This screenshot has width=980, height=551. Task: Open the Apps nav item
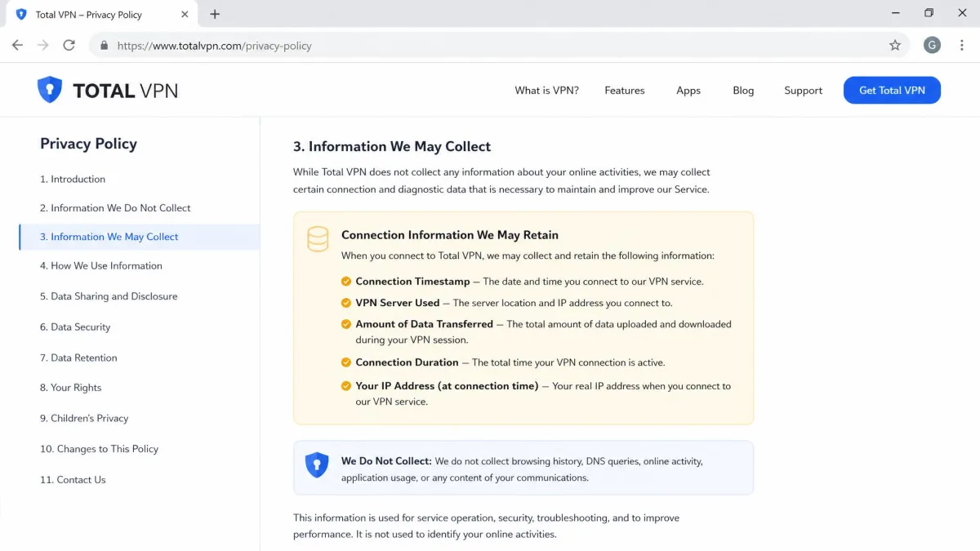(688, 91)
